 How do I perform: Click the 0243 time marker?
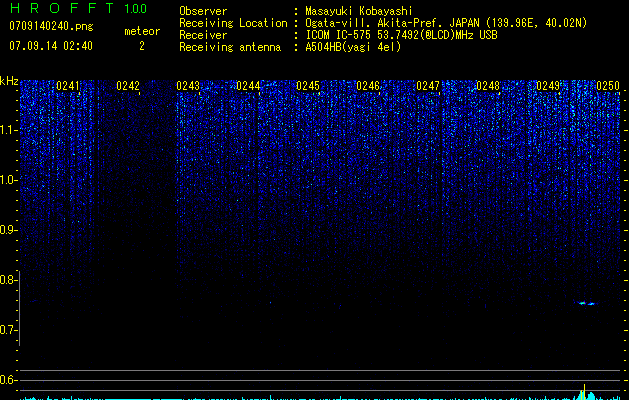(188, 86)
